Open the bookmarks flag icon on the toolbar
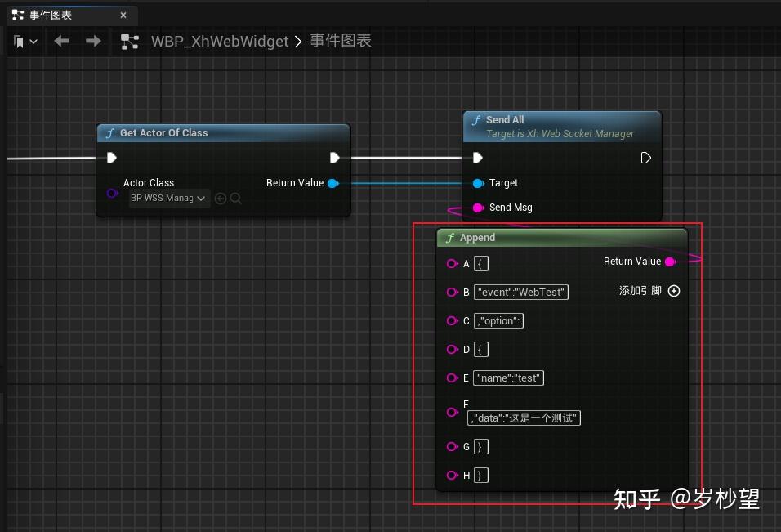The image size is (781, 532). (18, 41)
